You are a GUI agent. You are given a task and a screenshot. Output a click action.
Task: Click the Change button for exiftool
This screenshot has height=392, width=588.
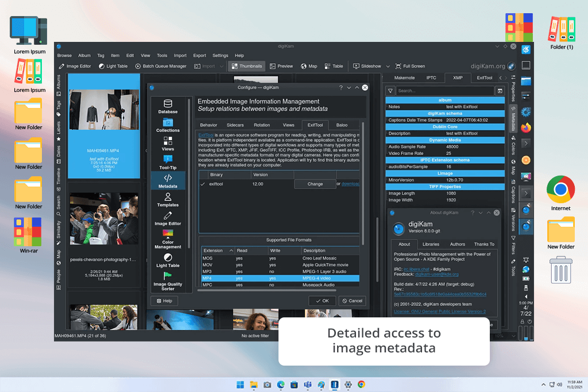[x=315, y=184]
